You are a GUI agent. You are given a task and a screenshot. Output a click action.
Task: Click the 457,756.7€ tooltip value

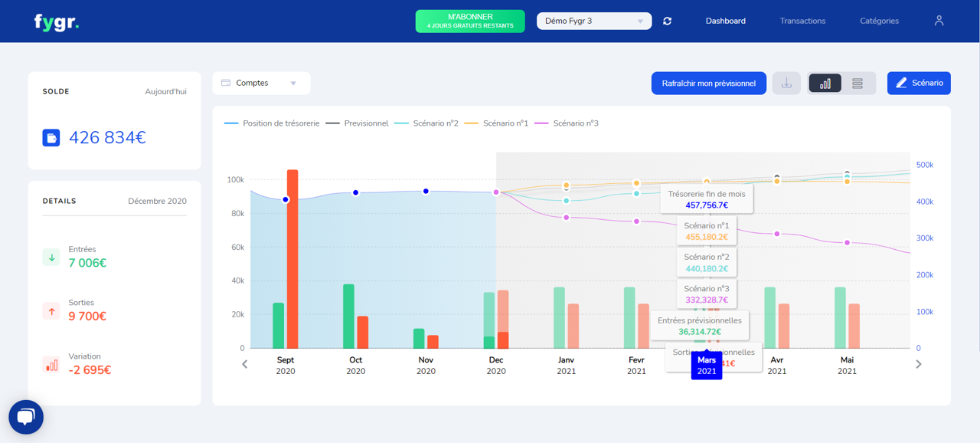pos(707,205)
